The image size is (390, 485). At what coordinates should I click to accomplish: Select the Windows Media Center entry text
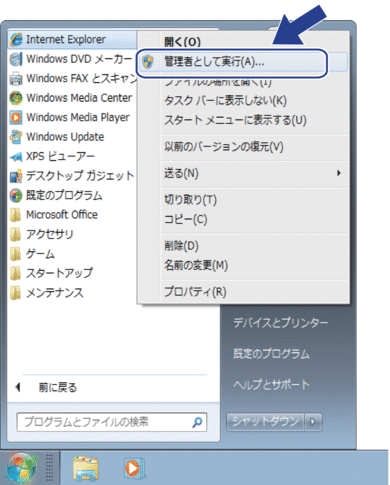[x=79, y=98]
